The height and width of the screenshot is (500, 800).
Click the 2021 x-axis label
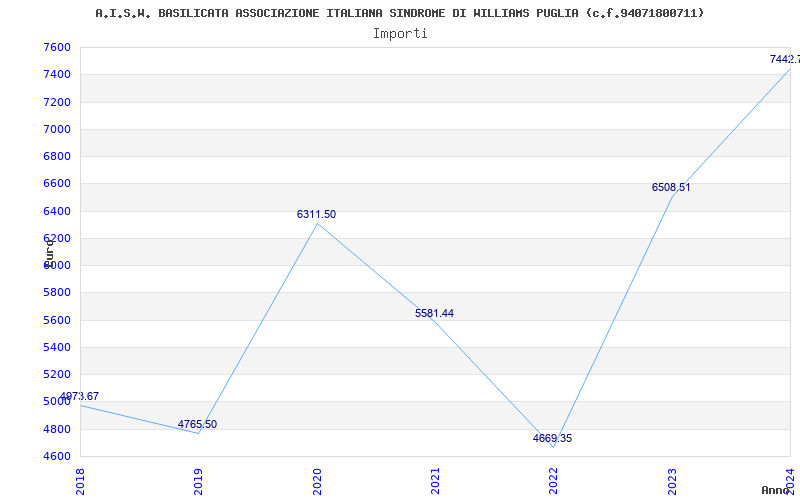435,482
